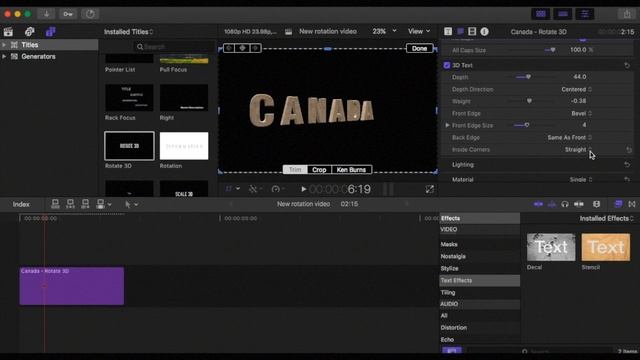This screenshot has height=360, width=640.
Task: Show Background Tasks circular progress icon
Action: coord(90,14)
